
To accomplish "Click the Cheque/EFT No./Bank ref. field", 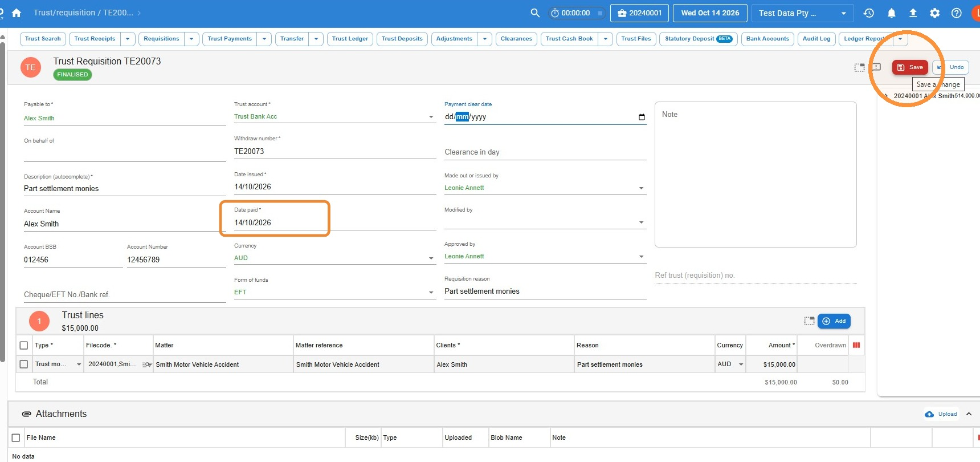I will [x=125, y=295].
